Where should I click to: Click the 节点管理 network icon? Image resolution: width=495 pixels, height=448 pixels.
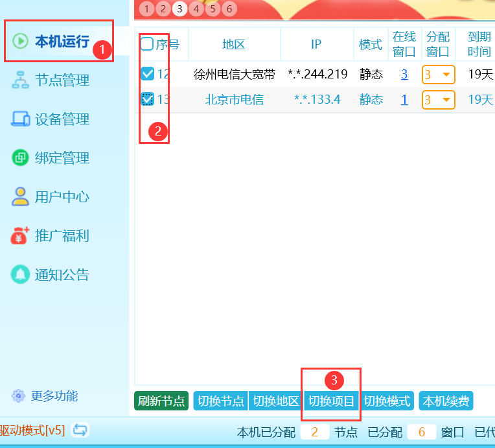pyautogui.click(x=20, y=80)
